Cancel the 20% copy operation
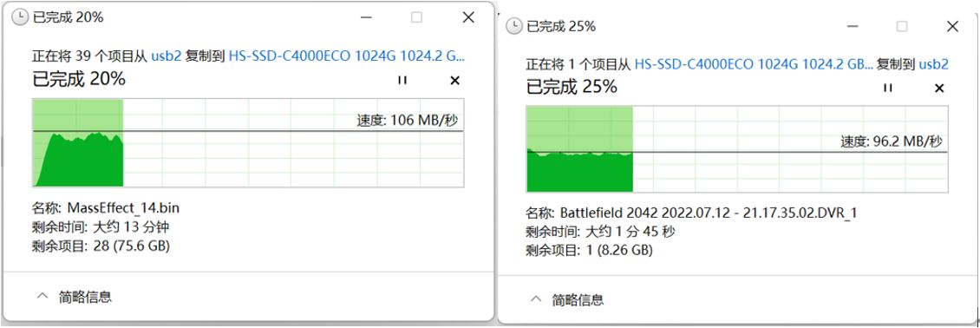980x328 pixels. click(455, 80)
